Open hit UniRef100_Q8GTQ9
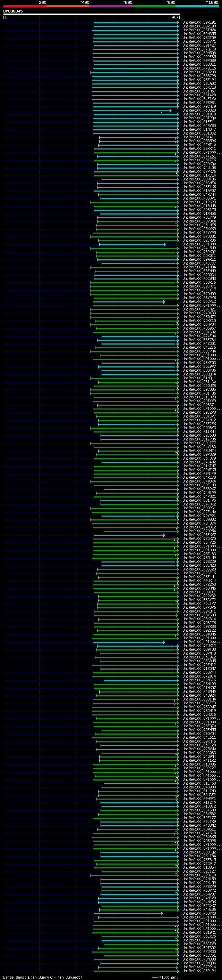 coord(199,38)
